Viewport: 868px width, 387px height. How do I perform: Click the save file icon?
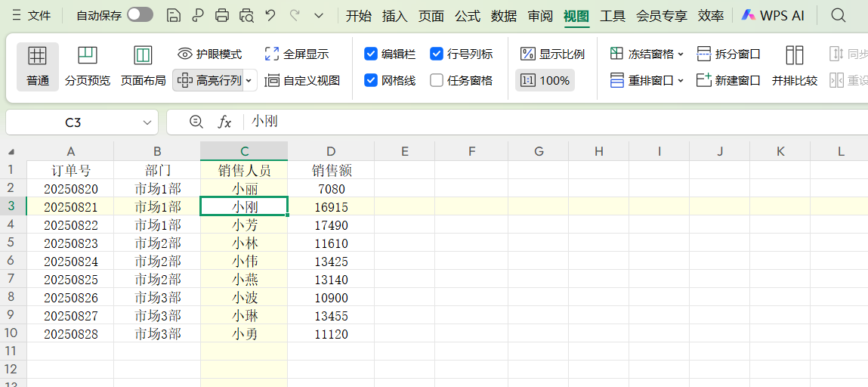click(x=174, y=16)
